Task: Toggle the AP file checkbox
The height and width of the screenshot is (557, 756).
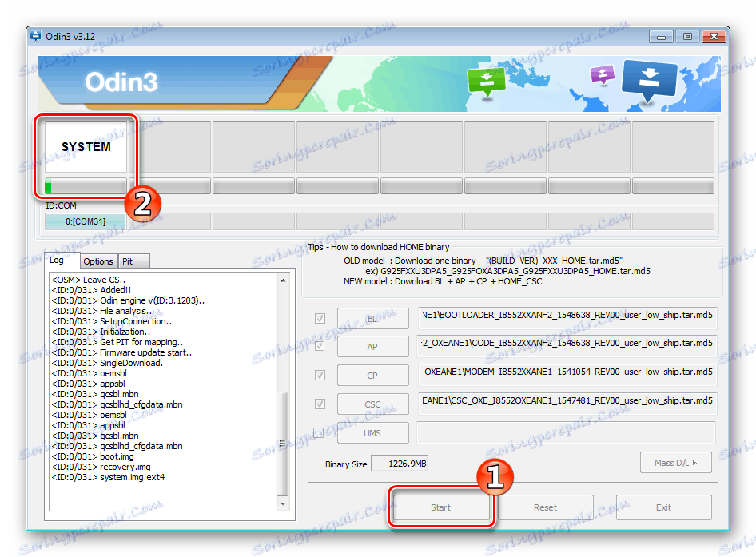Action: tap(320, 346)
